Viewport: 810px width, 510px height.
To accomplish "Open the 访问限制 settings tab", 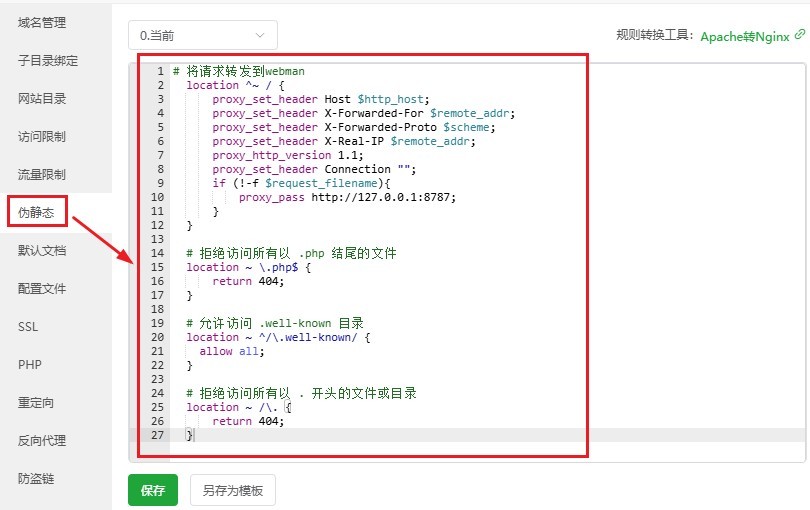I will point(42,136).
